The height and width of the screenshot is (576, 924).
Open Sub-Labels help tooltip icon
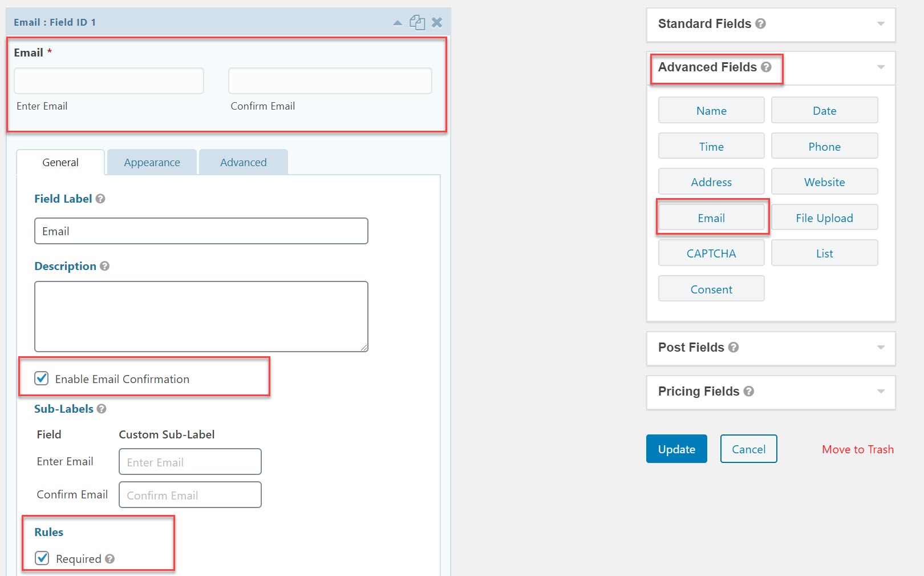[102, 409]
